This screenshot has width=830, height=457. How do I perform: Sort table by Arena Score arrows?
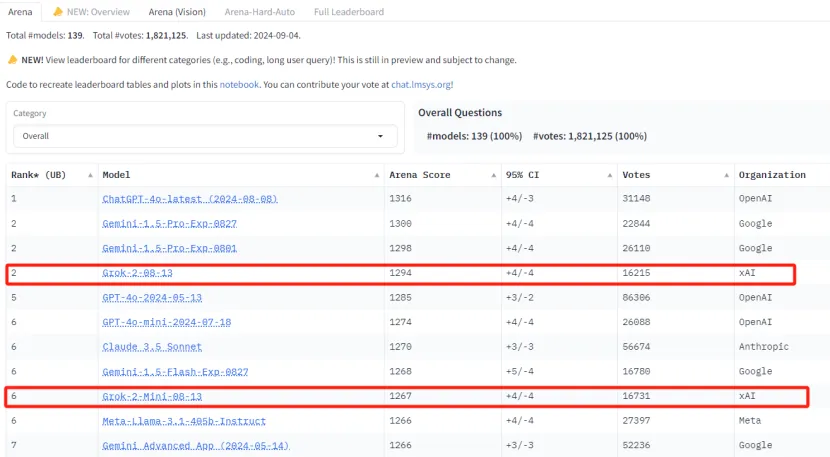pos(493,175)
